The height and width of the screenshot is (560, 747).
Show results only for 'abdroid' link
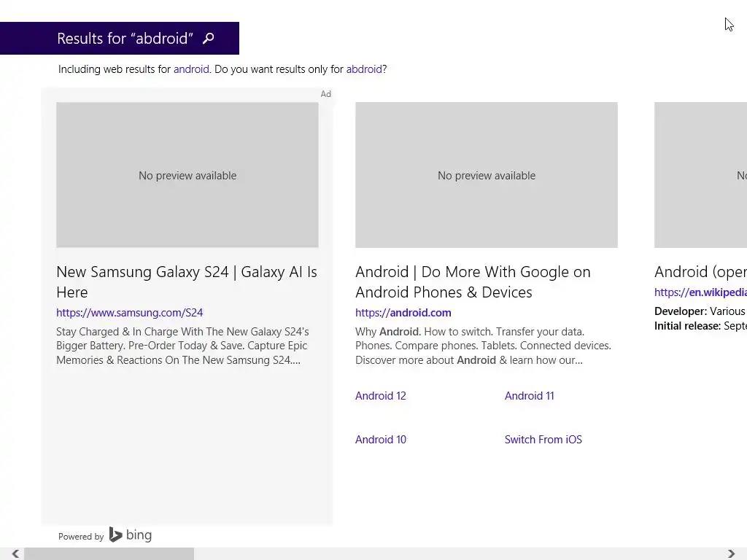(x=364, y=69)
